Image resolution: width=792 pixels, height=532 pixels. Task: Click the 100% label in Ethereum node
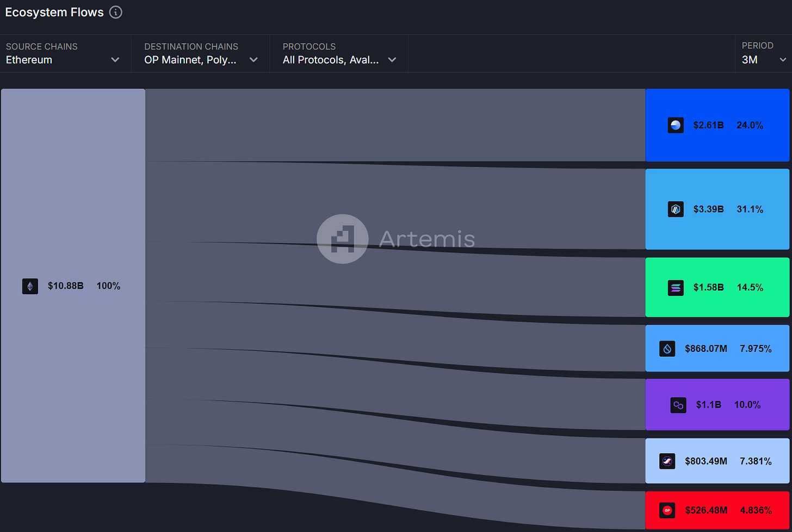coord(108,286)
